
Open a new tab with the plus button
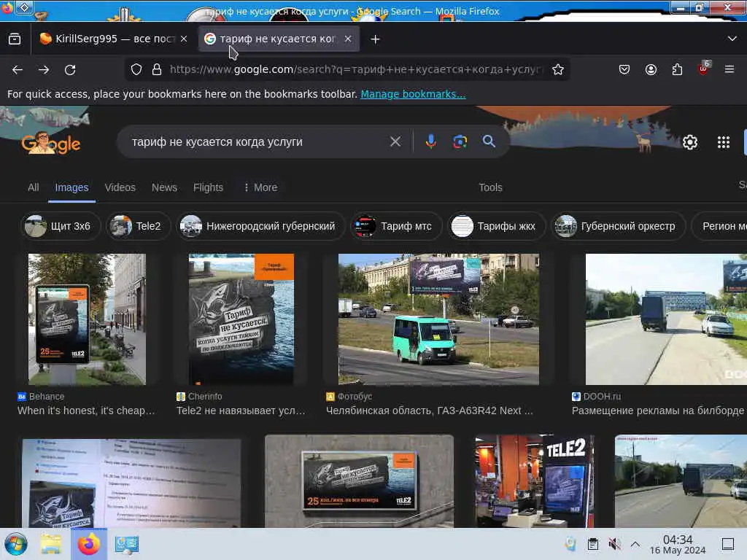click(376, 39)
